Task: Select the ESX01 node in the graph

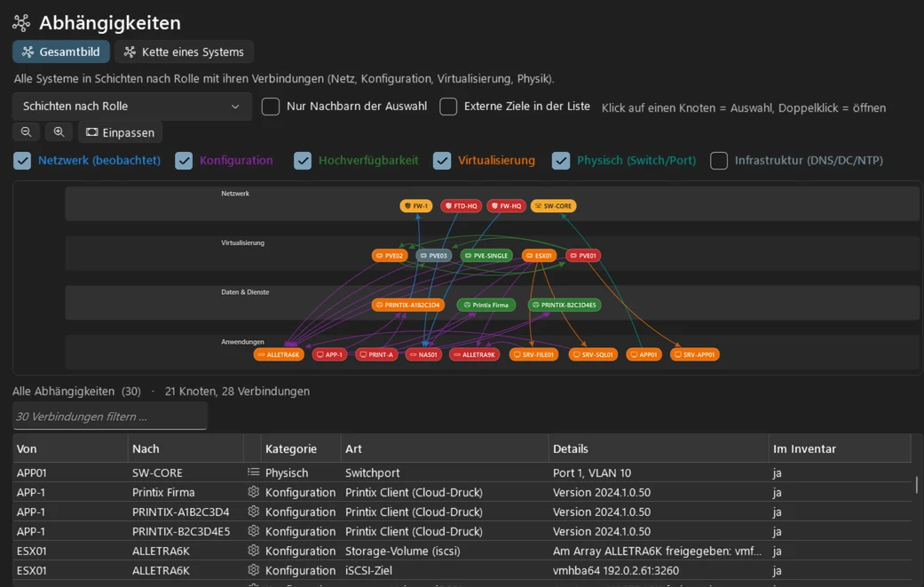Action: (x=539, y=255)
